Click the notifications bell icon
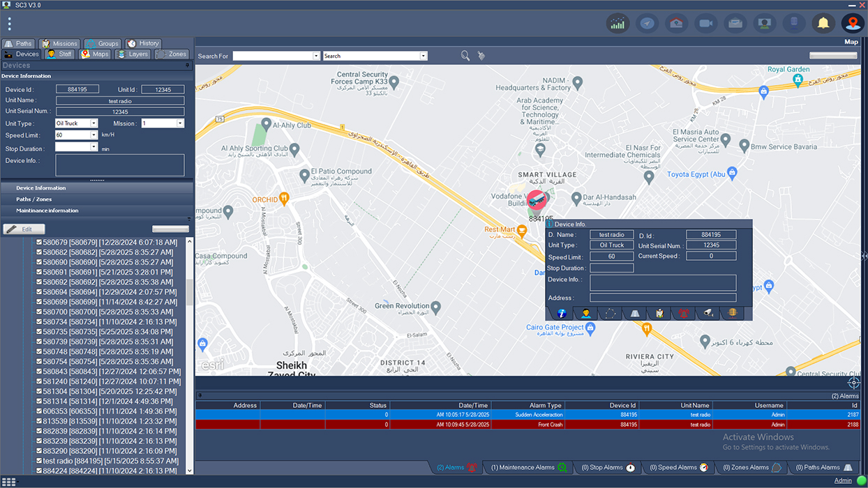The height and width of the screenshot is (488, 868). click(x=823, y=23)
